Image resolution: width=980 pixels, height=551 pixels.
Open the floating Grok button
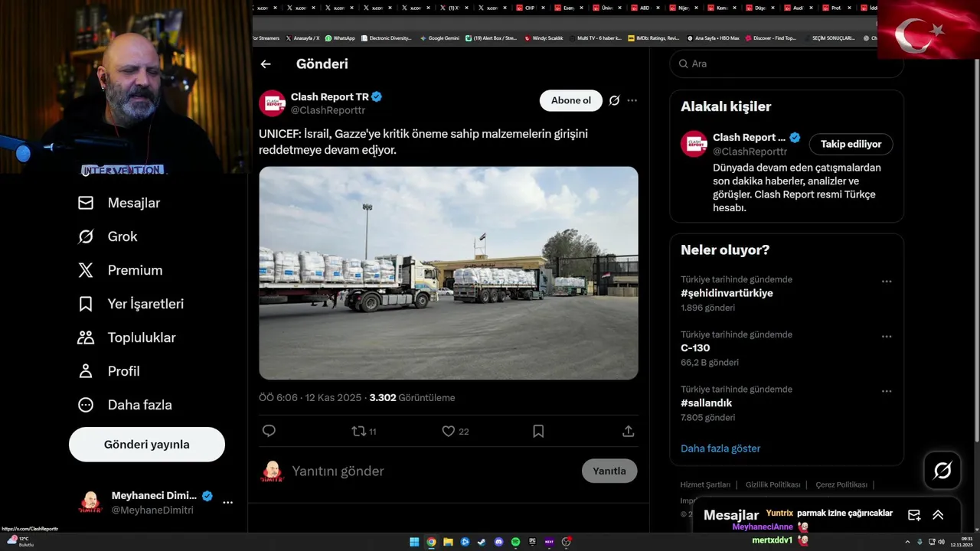pos(942,471)
